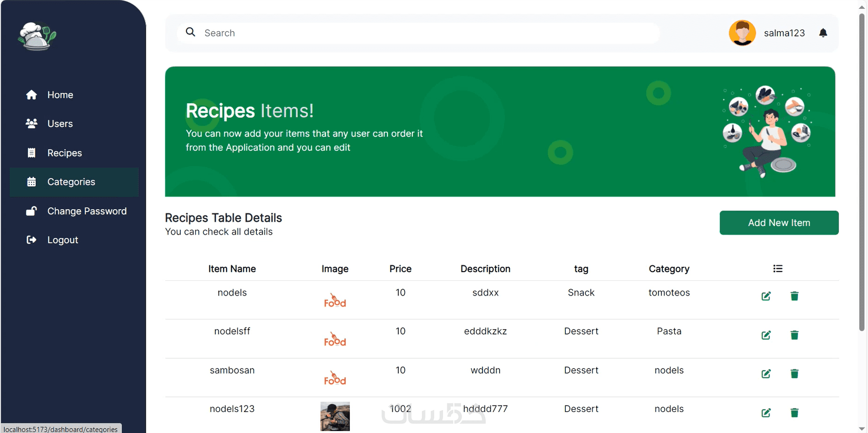Click the salma123 profile avatar

[x=742, y=33]
